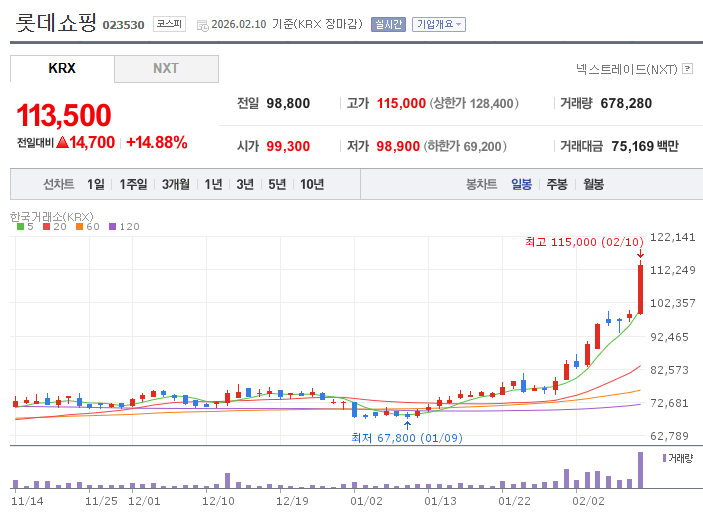Screen dimensions: 703x514
Task: Click the stock code 023530
Action: [123, 25]
